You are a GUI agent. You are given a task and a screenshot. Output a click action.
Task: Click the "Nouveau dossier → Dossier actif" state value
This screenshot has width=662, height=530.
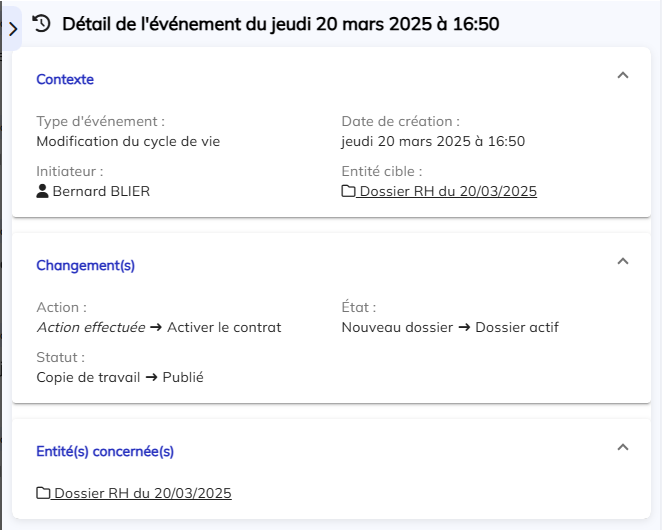coord(450,327)
